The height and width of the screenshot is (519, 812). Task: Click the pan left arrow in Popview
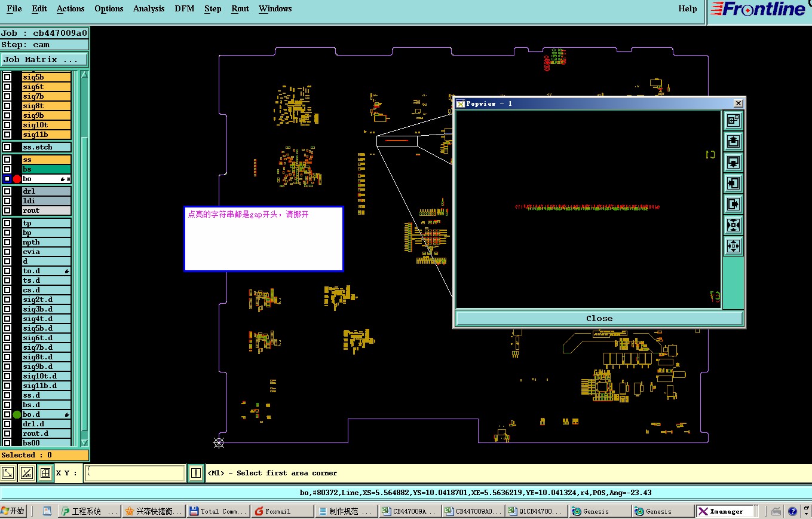coord(733,184)
